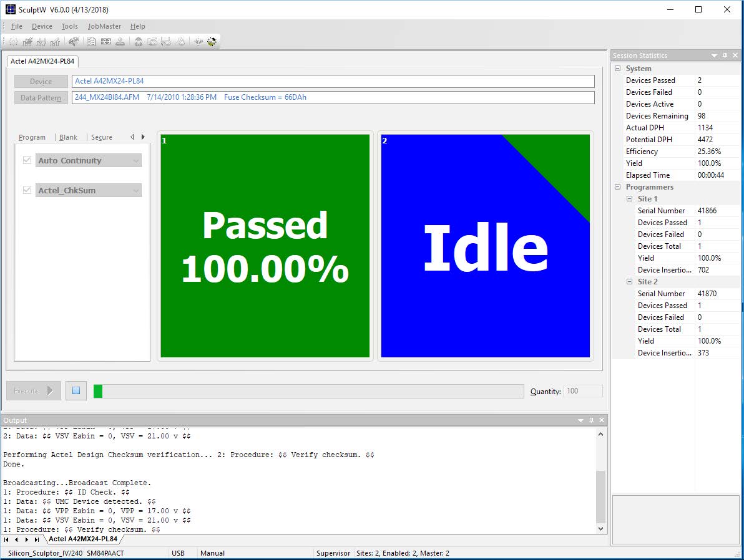Click the multicolored gear icon at toolbar's end

(x=212, y=42)
